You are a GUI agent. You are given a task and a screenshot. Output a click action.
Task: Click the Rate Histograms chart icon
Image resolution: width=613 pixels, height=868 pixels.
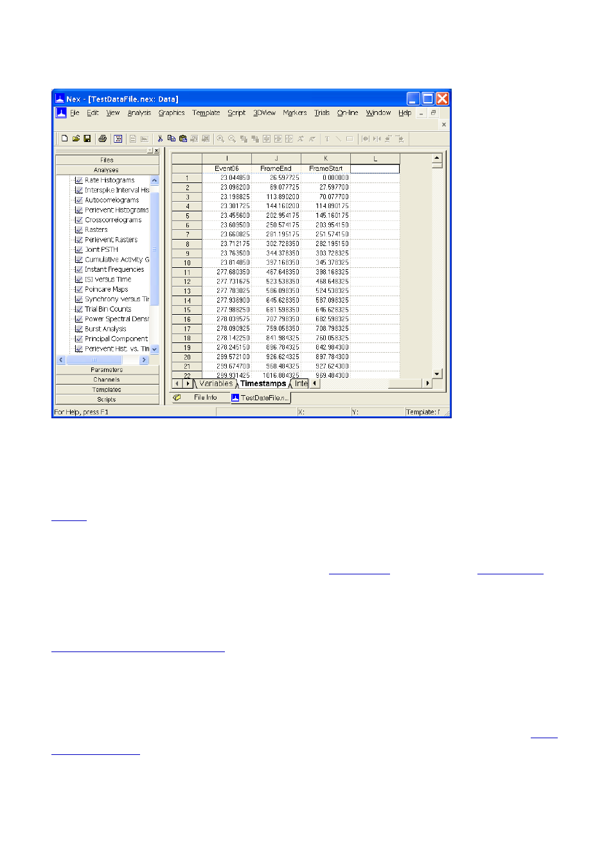point(78,180)
